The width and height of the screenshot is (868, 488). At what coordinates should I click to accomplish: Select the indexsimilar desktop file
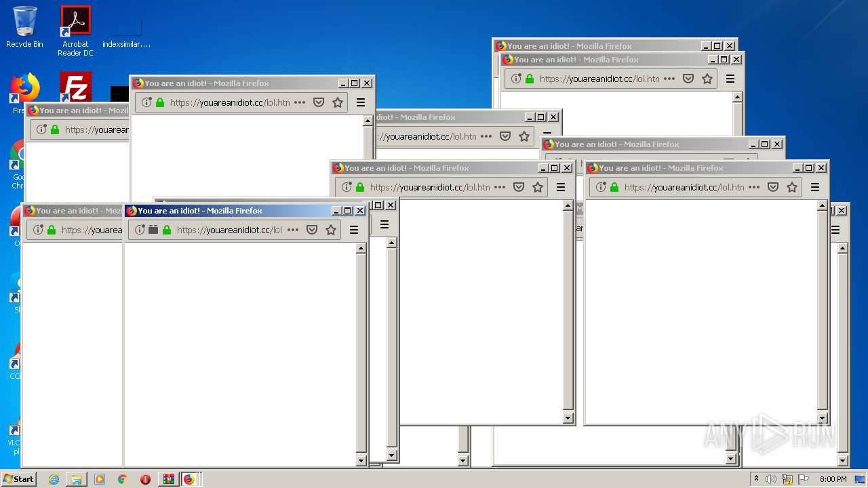point(126,31)
